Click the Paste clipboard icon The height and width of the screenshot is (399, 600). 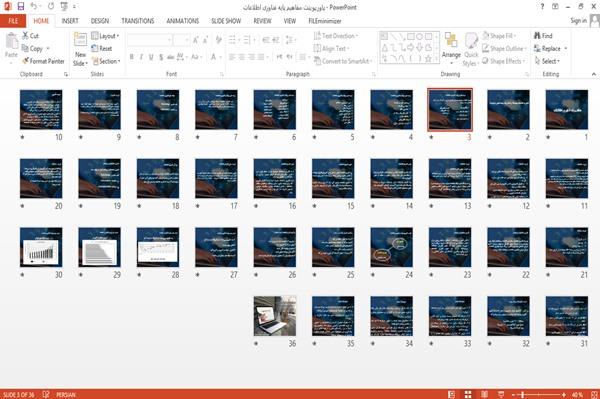click(x=11, y=41)
